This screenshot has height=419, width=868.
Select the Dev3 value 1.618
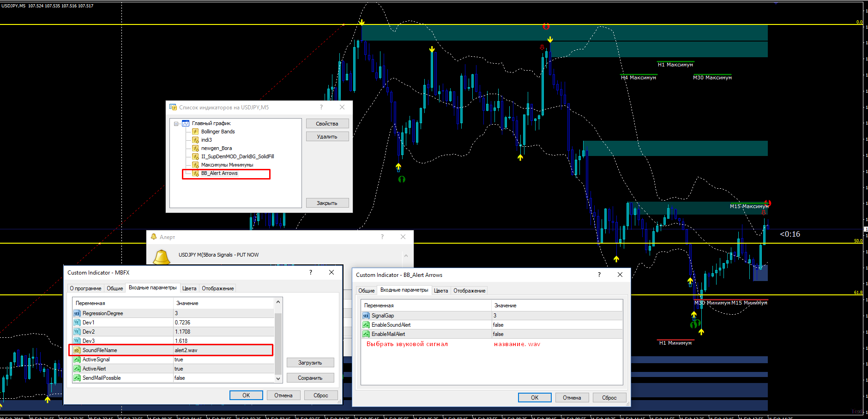click(x=181, y=341)
